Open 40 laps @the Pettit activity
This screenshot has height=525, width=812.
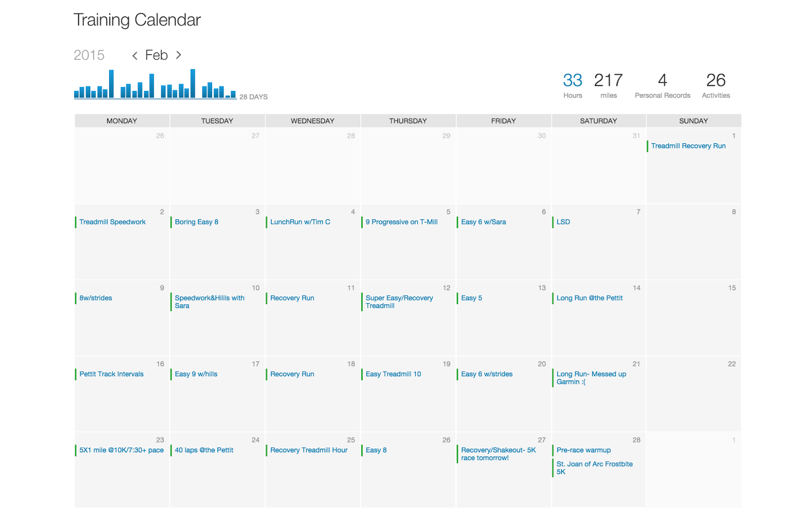click(x=204, y=450)
